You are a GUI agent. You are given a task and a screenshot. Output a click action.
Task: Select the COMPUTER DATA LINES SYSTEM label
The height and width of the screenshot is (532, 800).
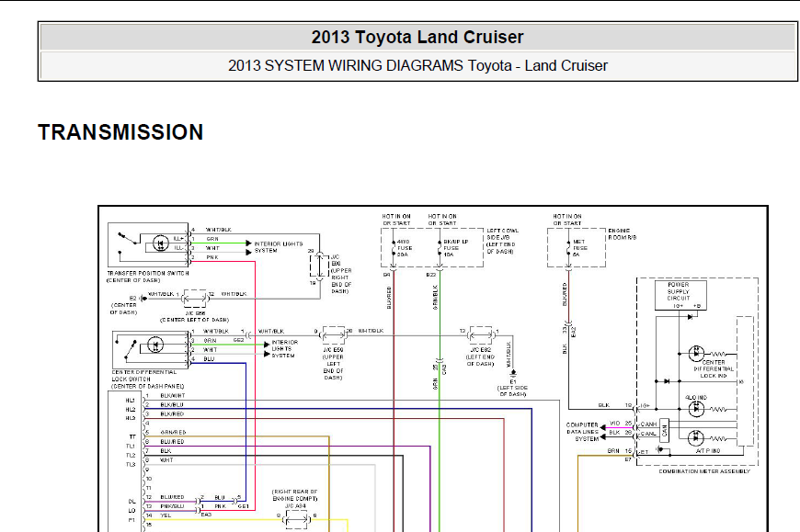tap(583, 432)
